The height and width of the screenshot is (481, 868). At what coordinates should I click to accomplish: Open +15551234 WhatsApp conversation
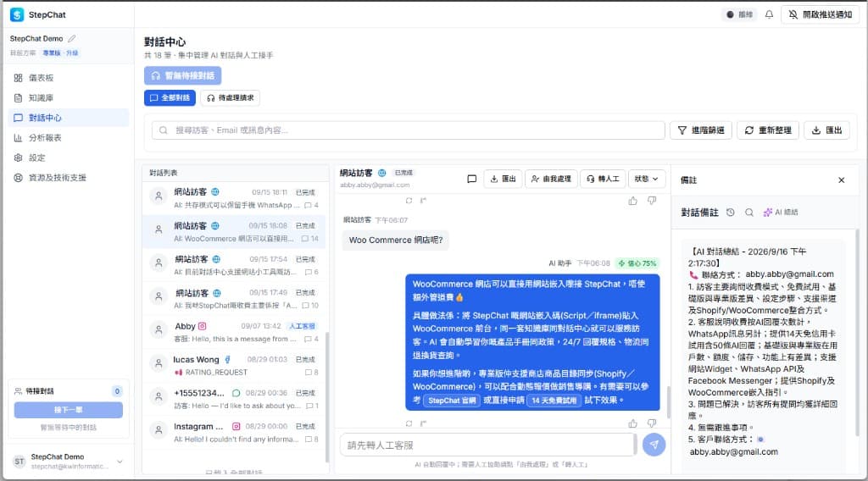[x=235, y=399]
